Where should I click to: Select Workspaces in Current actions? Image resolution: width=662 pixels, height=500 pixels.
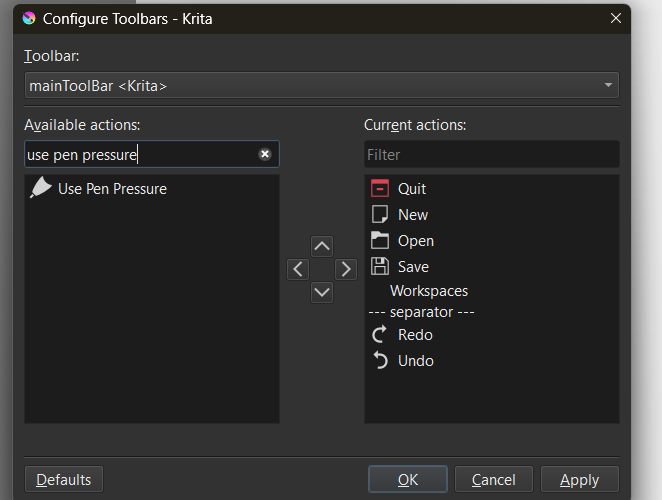[x=429, y=291]
